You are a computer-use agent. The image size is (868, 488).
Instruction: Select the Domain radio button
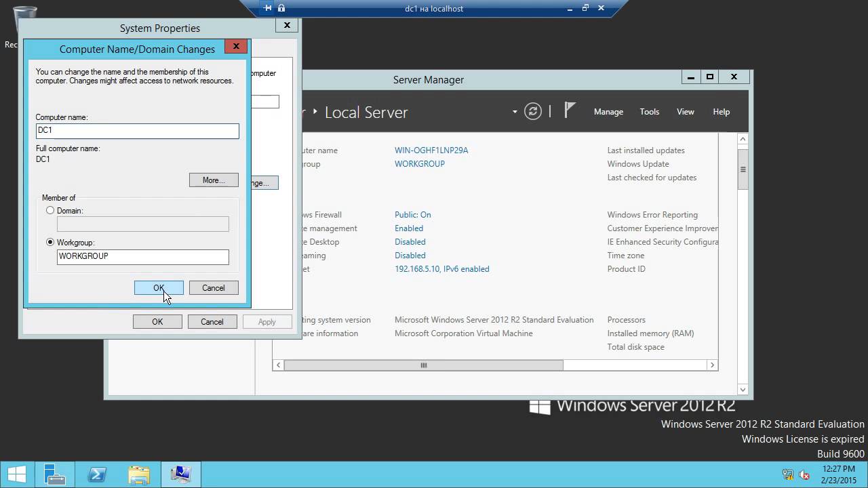pos(50,211)
